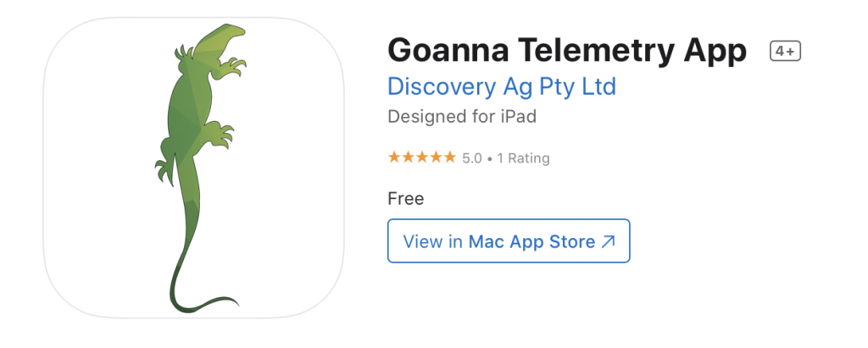Click the 4+ age rating badge
Image resolution: width=868 pixels, height=348 pixels.
(x=785, y=52)
